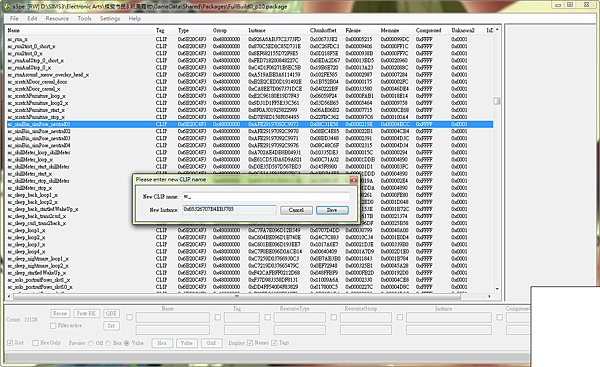This screenshot has width=600, height=367.
Task: Open the Settings menu
Action: [x=110, y=18]
